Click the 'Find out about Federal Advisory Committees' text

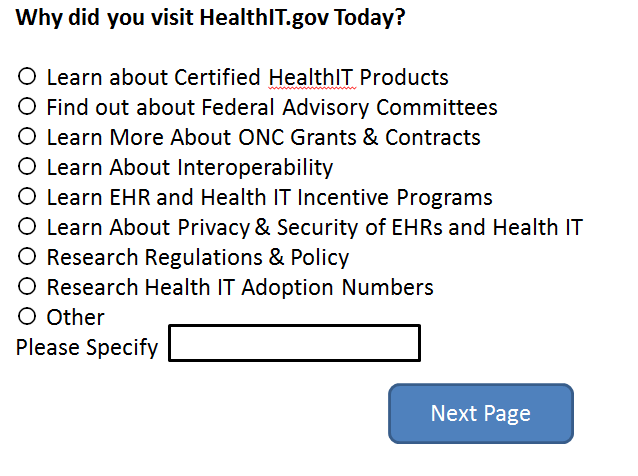tap(272, 107)
